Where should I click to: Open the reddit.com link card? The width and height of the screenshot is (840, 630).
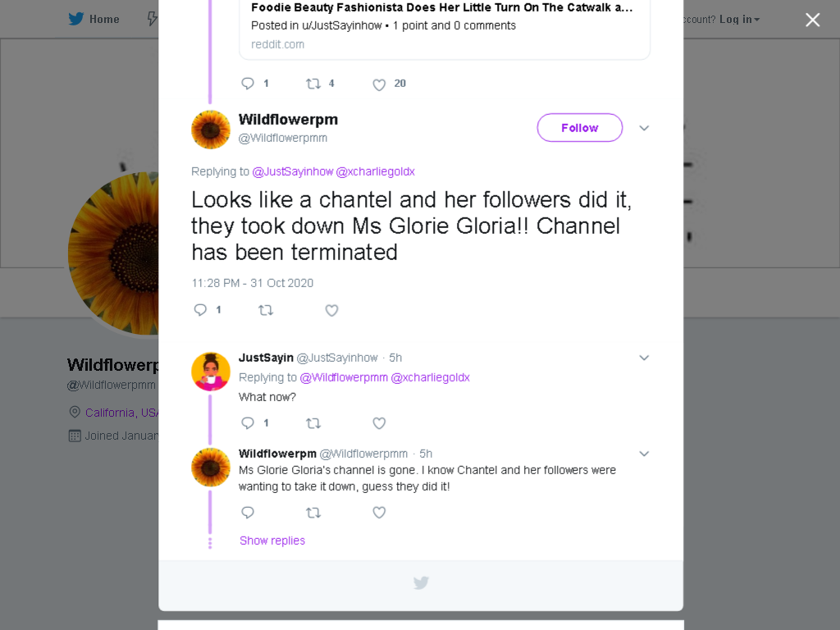coord(445,30)
